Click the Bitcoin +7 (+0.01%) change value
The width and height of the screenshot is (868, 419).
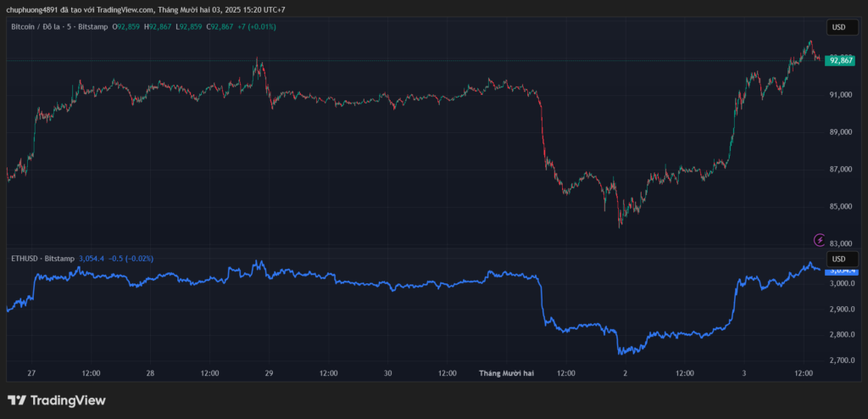tap(257, 27)
